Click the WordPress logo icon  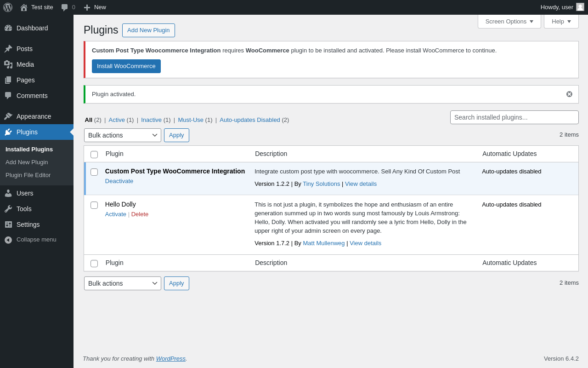[x=8, y=7]
